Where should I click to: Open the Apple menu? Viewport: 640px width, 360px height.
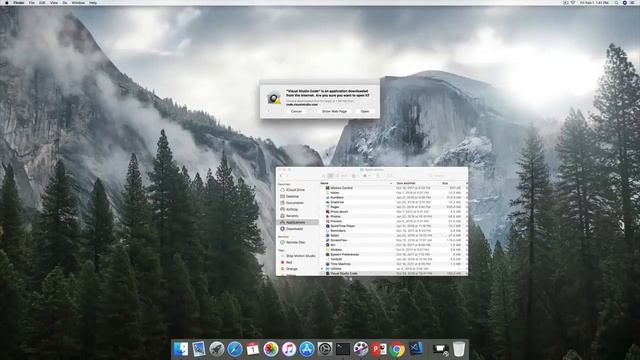point(6,2)
